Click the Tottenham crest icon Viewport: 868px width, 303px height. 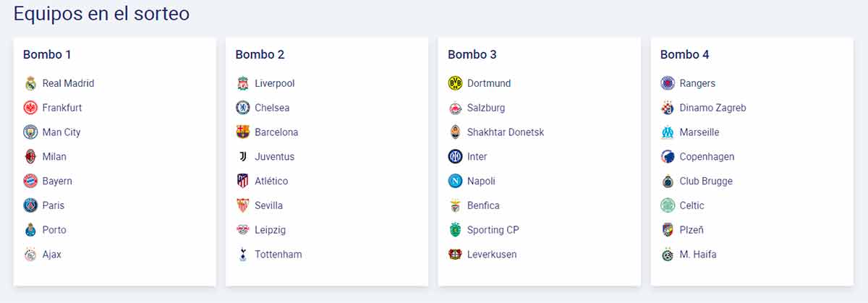[243, 255]
